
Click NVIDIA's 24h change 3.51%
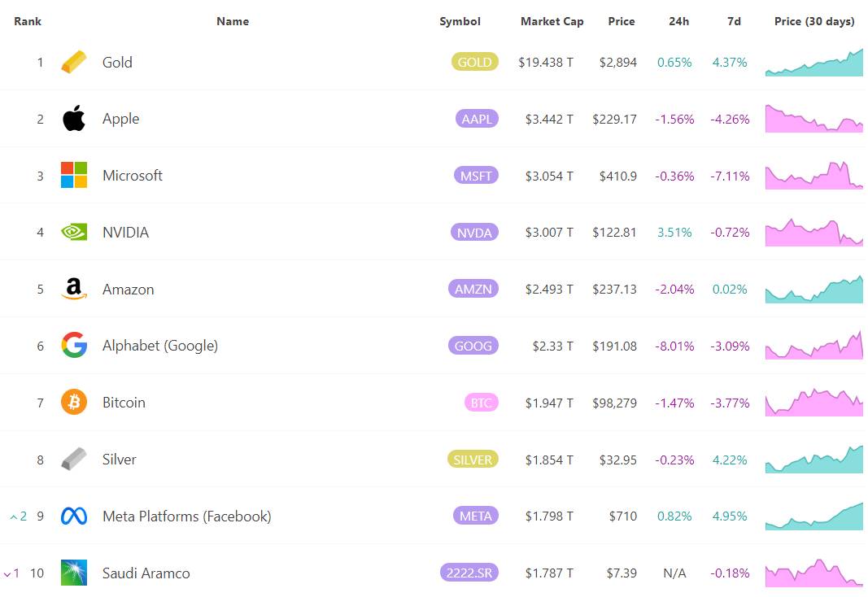pos(674,233)
